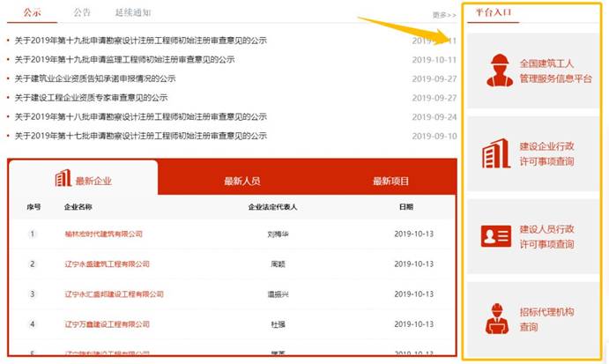
Task: Open the 最新项目 tab
Action: coord(390,181)
